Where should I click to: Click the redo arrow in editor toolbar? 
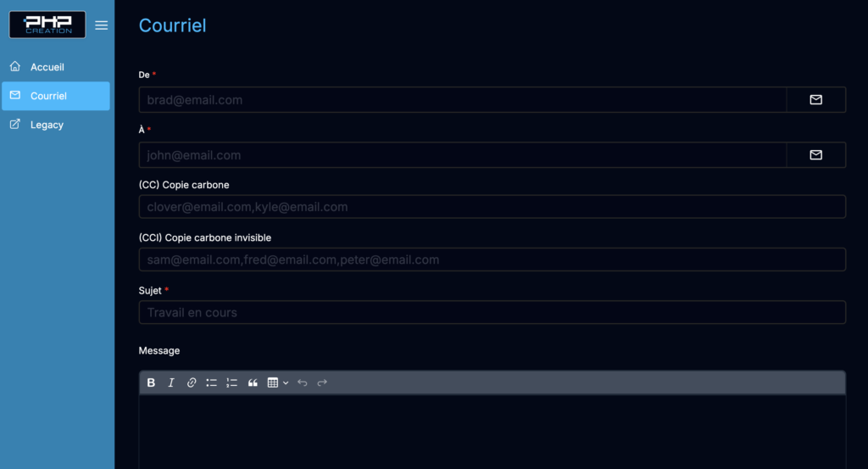322,382
